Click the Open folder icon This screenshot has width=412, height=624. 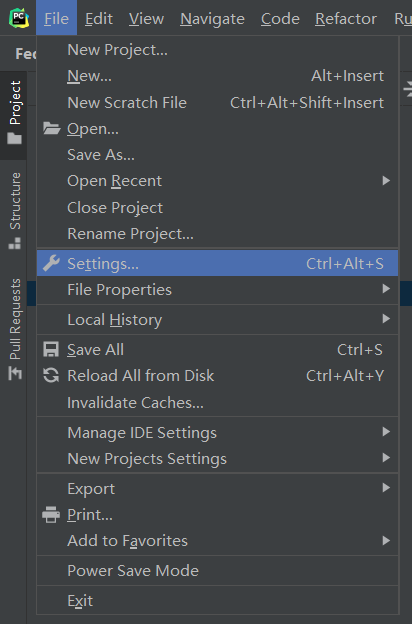(x=51, y=128)
